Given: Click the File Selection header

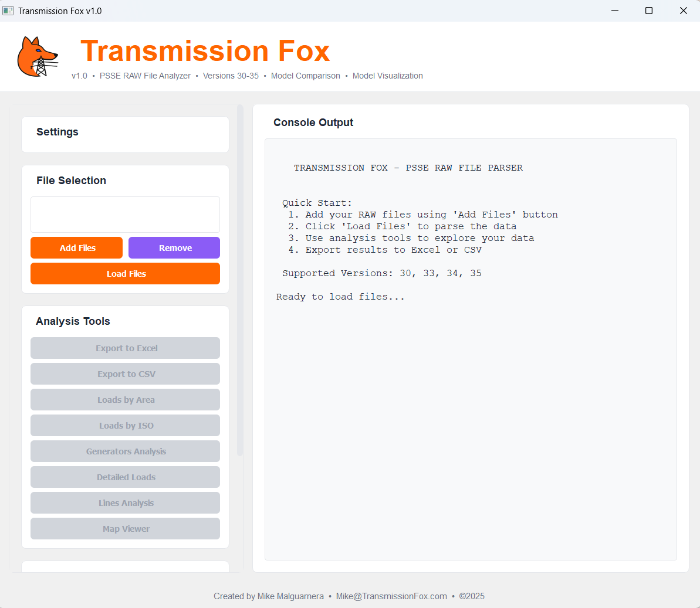Looking at the screenshot, I should pyautogui.click(x=71, y=181).
